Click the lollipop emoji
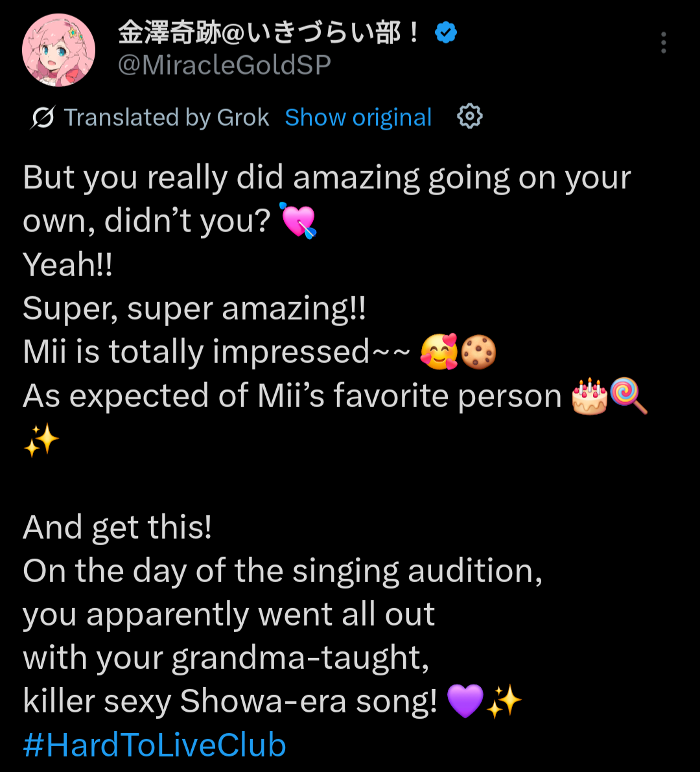 [628, 396]
